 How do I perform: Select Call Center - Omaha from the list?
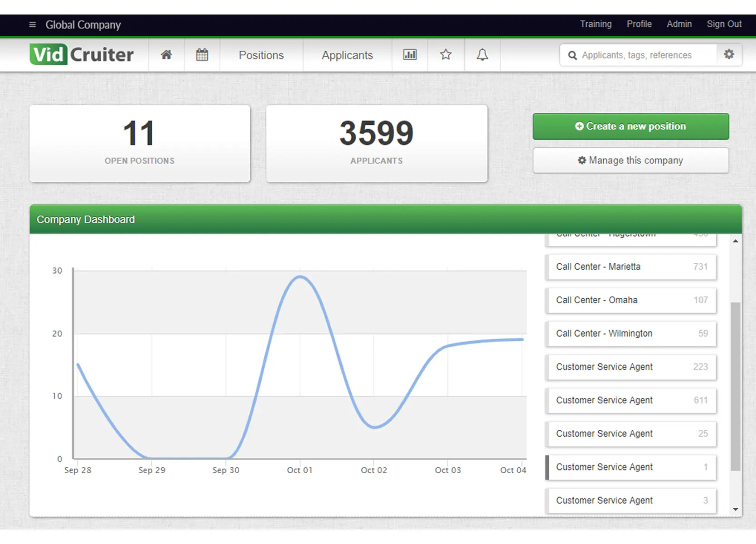click(x=630, y=300)
